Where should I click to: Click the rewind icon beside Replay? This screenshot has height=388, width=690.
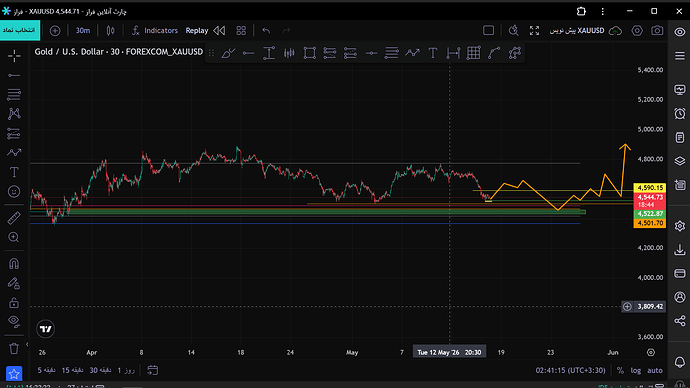219,30
